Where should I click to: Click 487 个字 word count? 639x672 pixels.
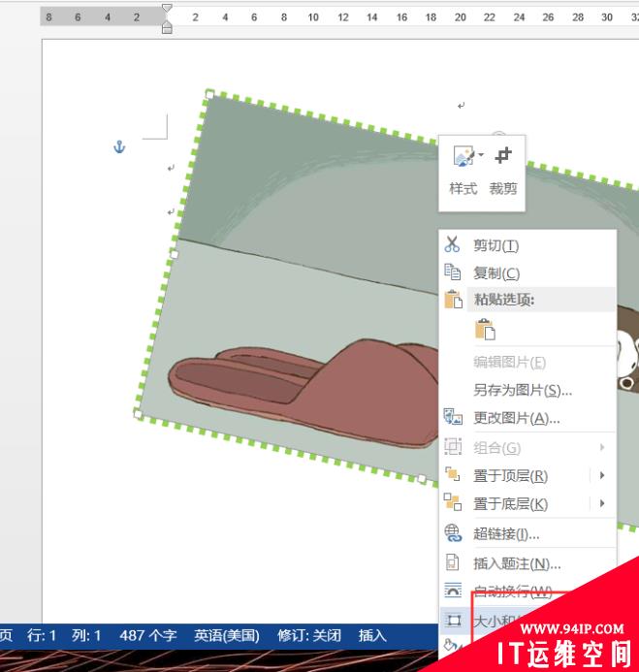point(147,635)
